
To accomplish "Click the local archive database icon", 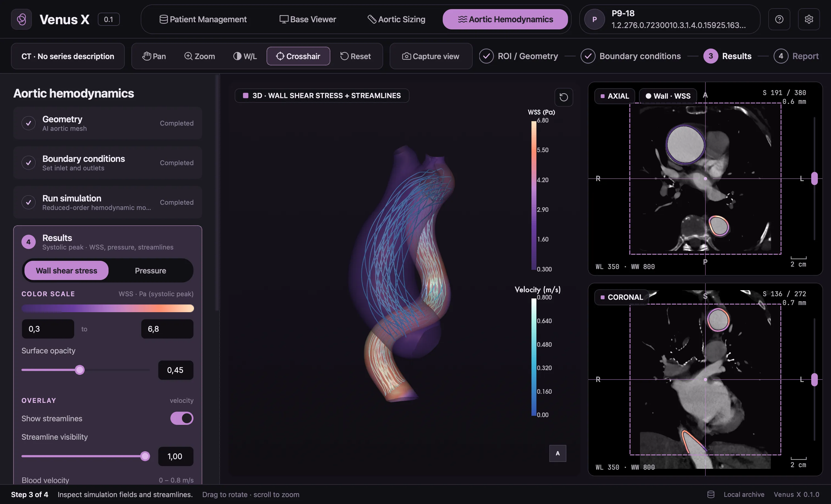I will pyautogui.click(x=711, y=494).
